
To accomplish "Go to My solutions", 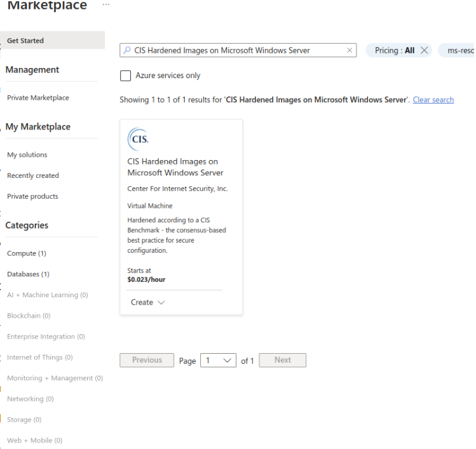I will tap(27, 155).
